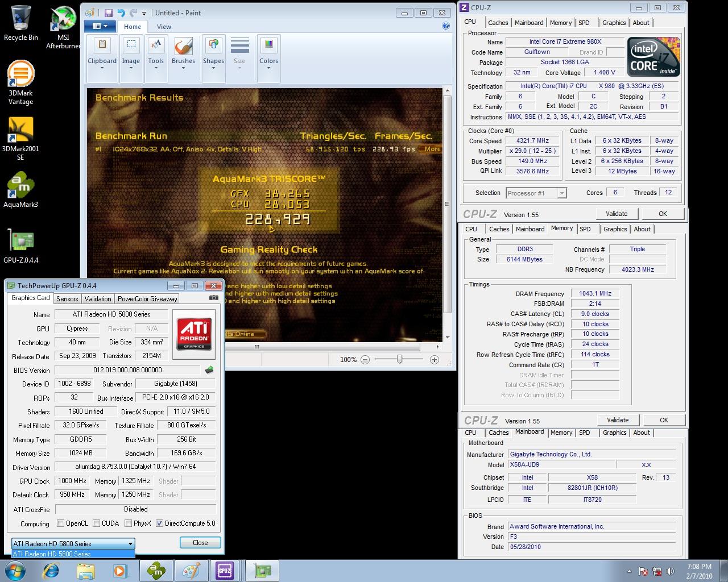This screenshot has height=582, width=728.
Task: Click Validate in the CPU-Z memory timings window
Action: pos(618,420)
